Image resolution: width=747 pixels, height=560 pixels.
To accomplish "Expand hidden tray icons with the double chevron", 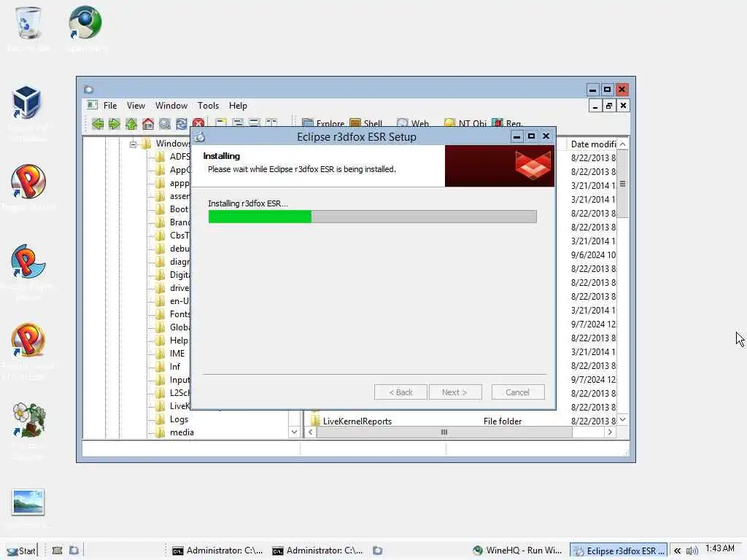I will coord(677,551).
